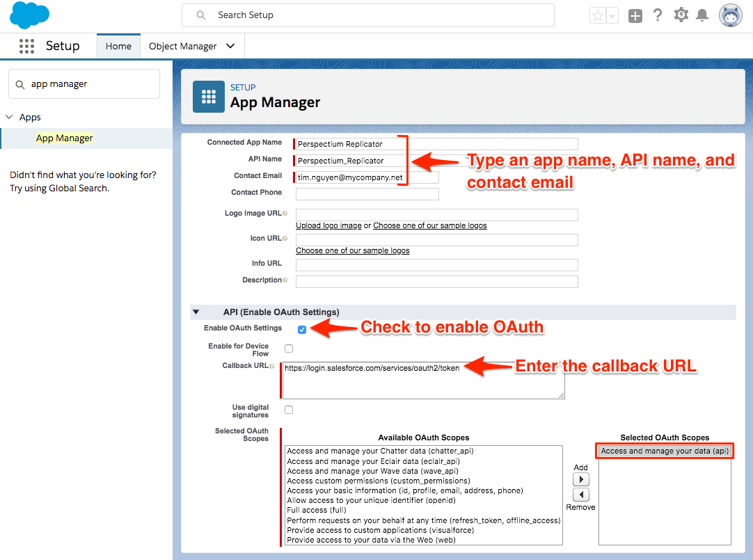
Task: Select App Manager in the sidebar
Action: [x=64, y=138]
